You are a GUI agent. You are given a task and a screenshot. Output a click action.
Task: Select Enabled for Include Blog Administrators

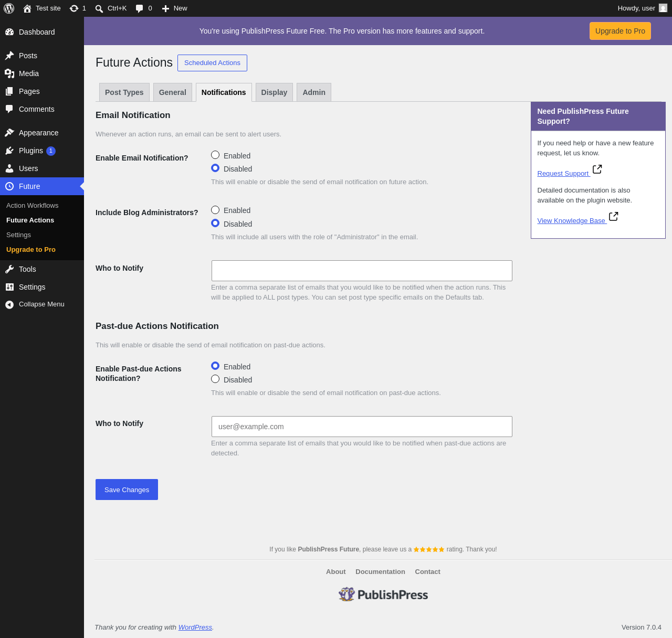(215, 210)
